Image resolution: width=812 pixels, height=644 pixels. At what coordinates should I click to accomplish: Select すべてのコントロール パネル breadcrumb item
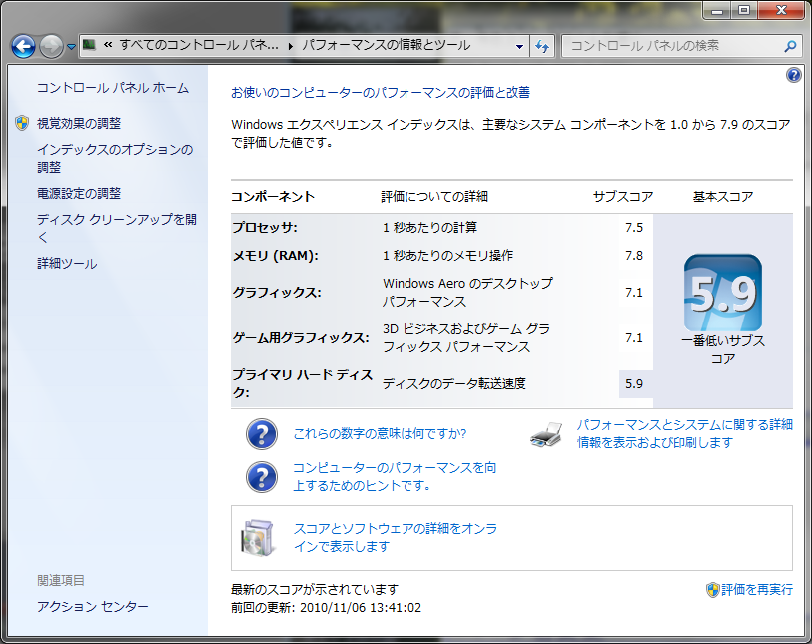tap(198, 46)
